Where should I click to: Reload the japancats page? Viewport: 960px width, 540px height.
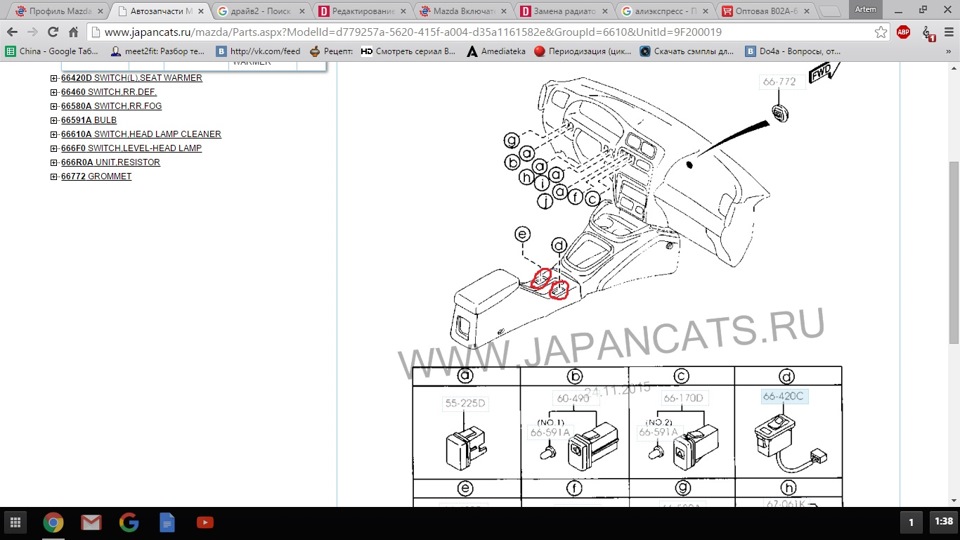coord(53,32)
